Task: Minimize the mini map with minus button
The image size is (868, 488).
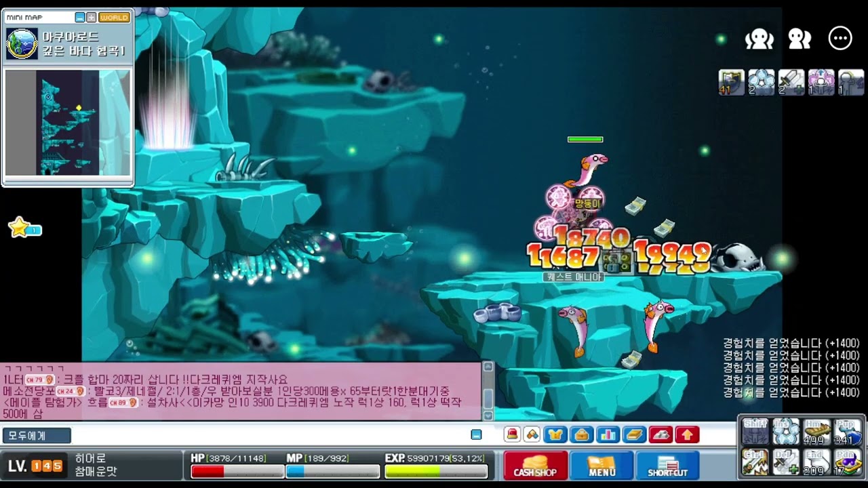Action: click(80, 18)
